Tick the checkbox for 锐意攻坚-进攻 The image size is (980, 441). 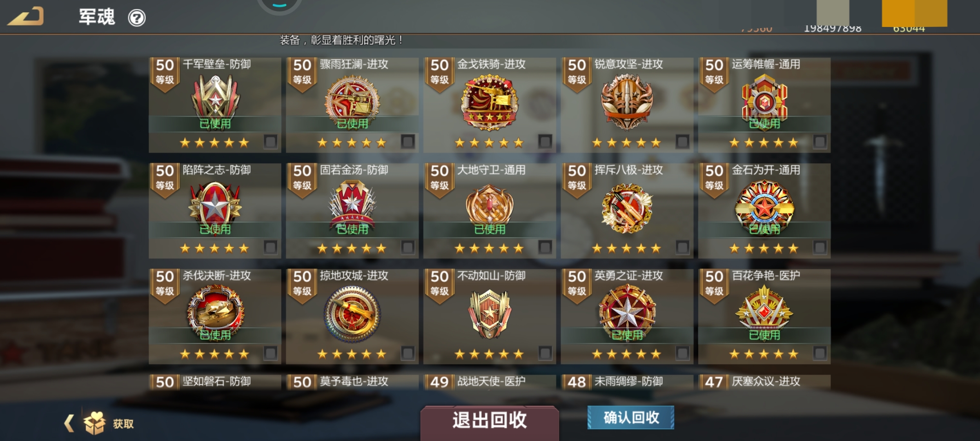(x=682, y=142)
